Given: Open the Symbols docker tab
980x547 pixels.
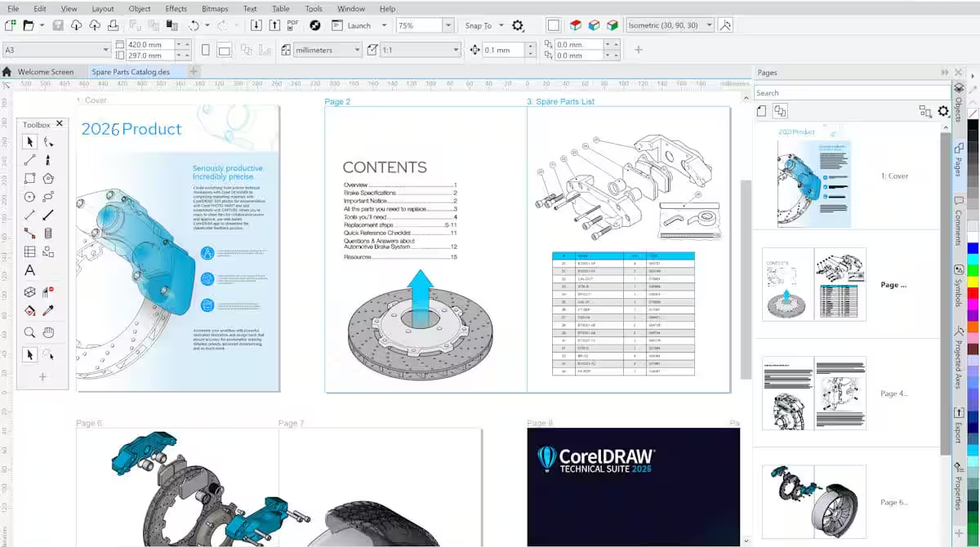Looking at the screenshot, I should click(959, 286).
